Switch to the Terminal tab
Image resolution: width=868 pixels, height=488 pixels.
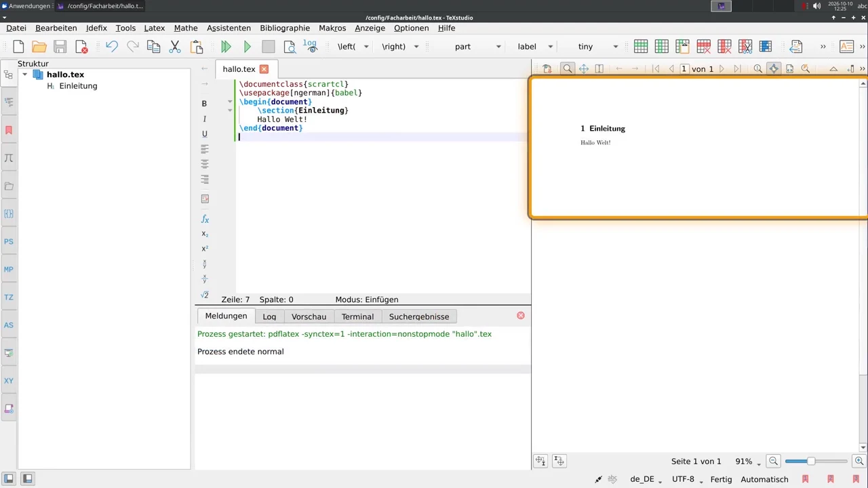pyautogui.click(x=357, y=317)
